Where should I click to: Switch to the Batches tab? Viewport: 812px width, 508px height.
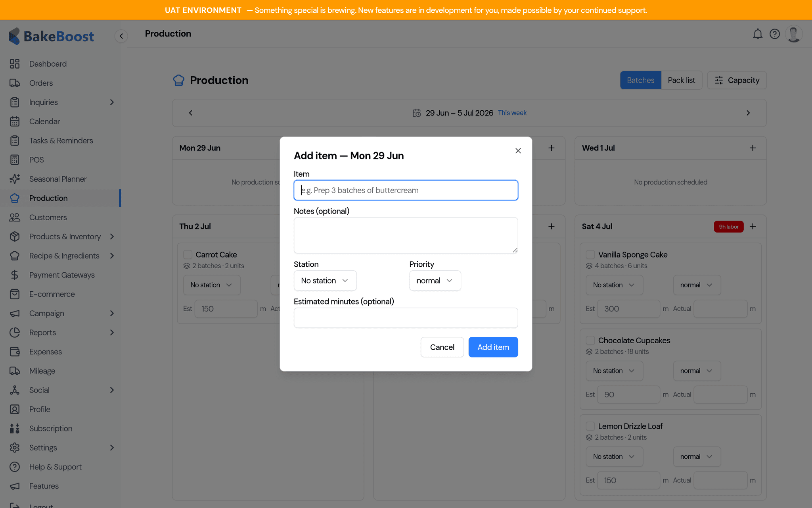click(x=641, y=80)
